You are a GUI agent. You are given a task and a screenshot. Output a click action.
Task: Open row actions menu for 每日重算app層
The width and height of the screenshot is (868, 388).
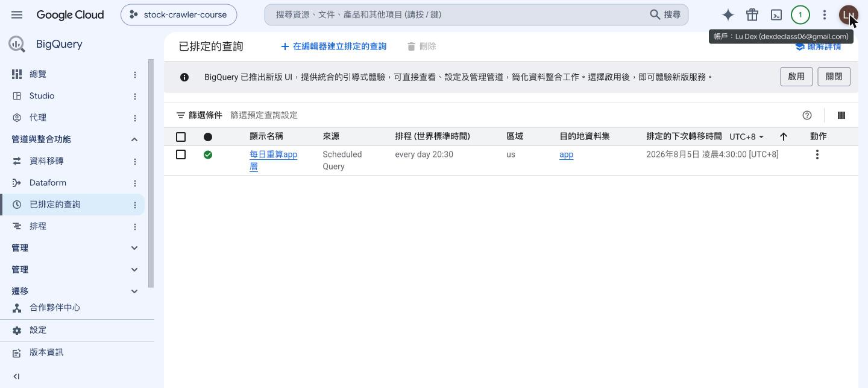tap(817, 154)
